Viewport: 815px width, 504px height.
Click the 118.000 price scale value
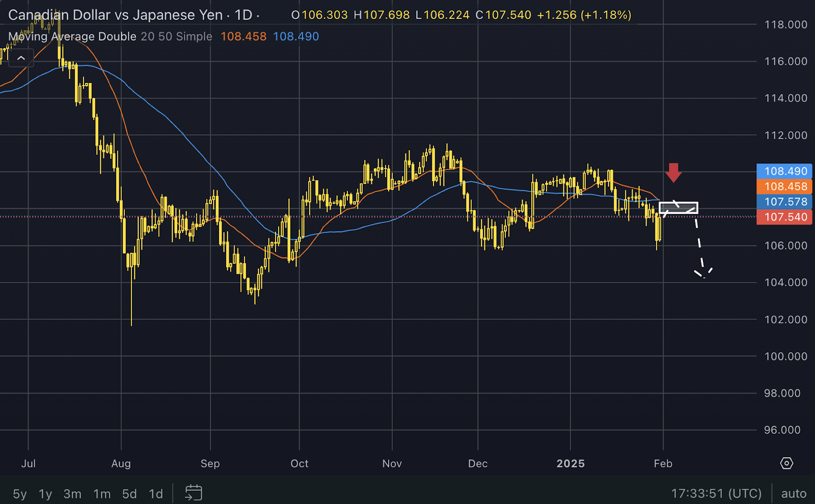(x=785, y=24)
